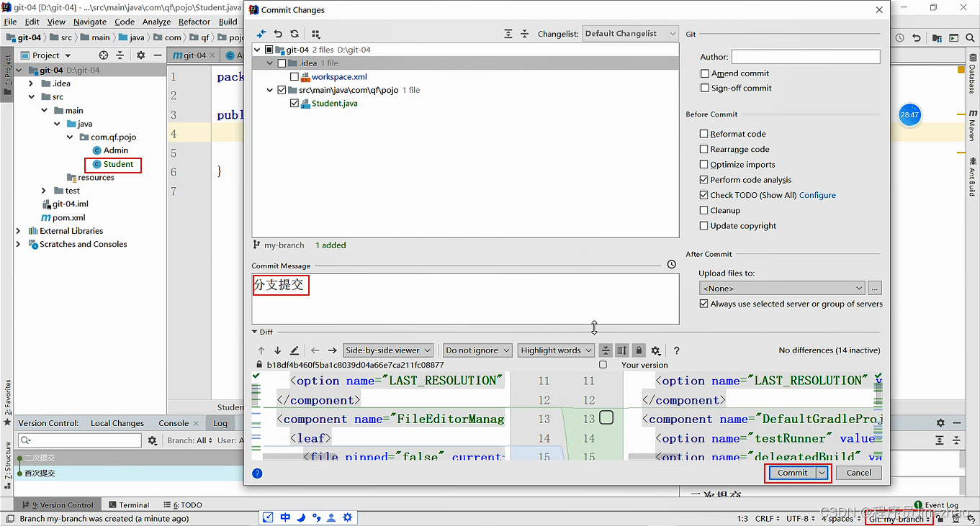This screenshot has width=980, height=526.
Task: Open the Analyze menu
Action: click(x=156, y=22)
